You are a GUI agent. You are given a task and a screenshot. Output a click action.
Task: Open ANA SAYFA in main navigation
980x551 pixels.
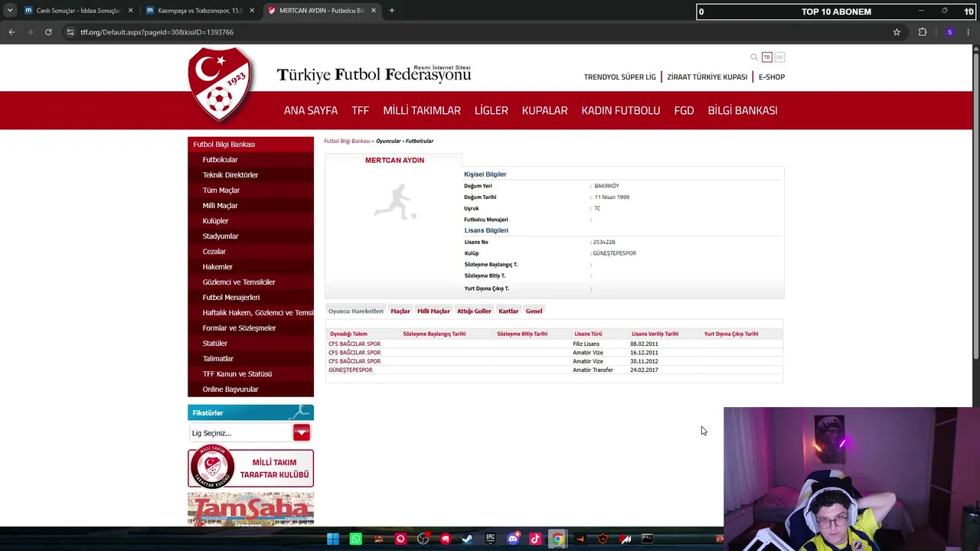(311, 110)
